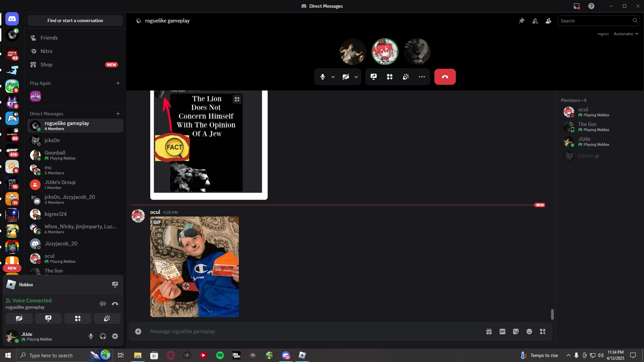This screenshot has height=362, width=644.
Task: Toggle noise suppression in voice panel
Action: (103, 304)
